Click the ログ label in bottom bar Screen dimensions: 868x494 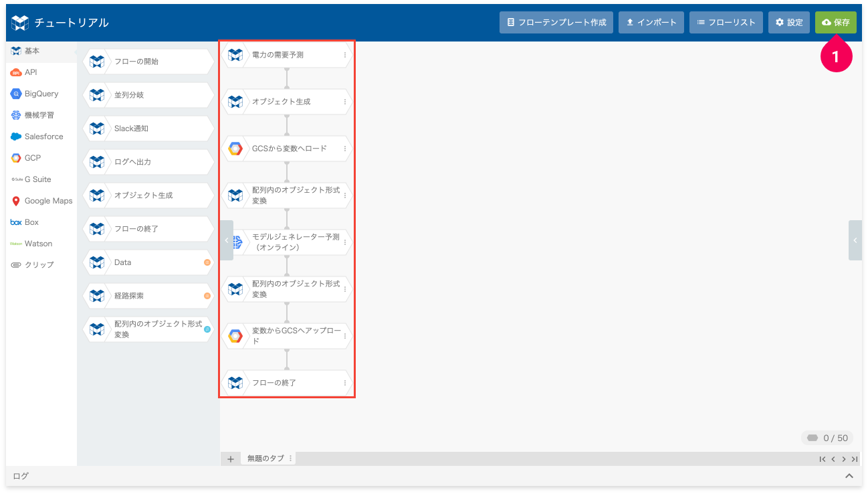(x=21, y=476)
